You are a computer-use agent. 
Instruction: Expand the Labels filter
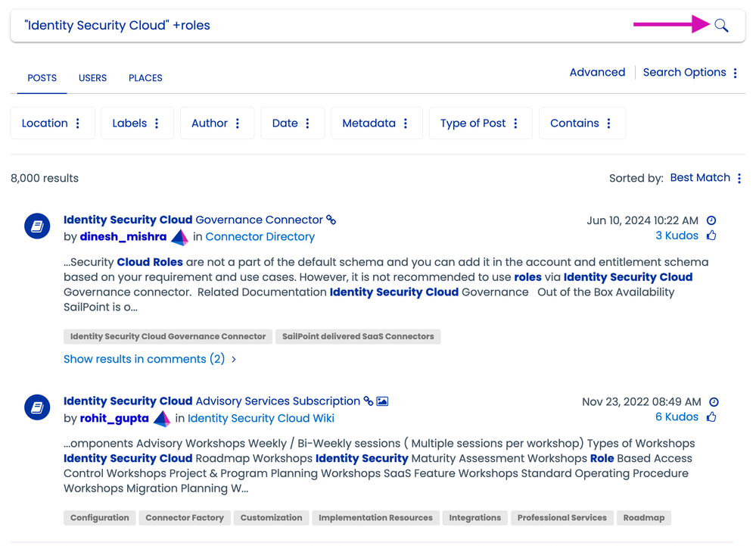pos(136,123)
